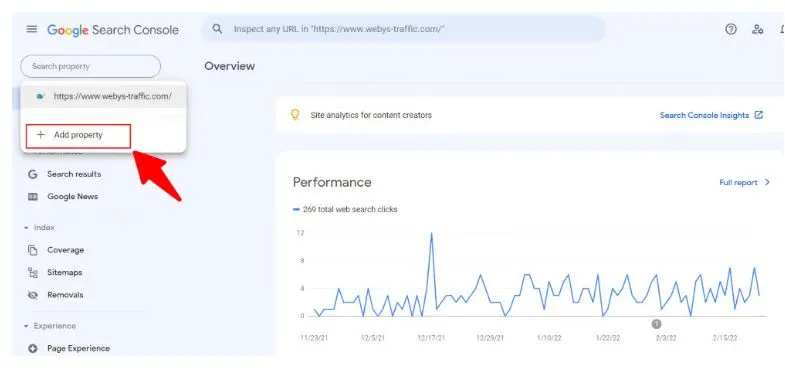
Task: Open the Full report link
Action: click(x=738, y=183)
